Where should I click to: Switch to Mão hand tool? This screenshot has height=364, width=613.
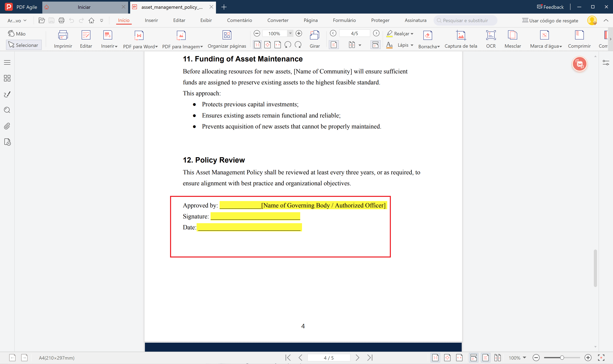(17, 34)
